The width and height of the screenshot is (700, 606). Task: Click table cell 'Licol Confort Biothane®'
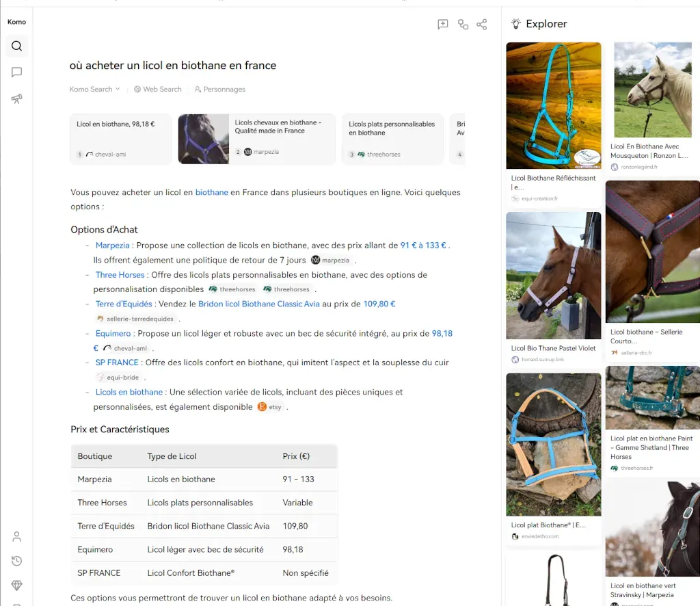point(191,573)
